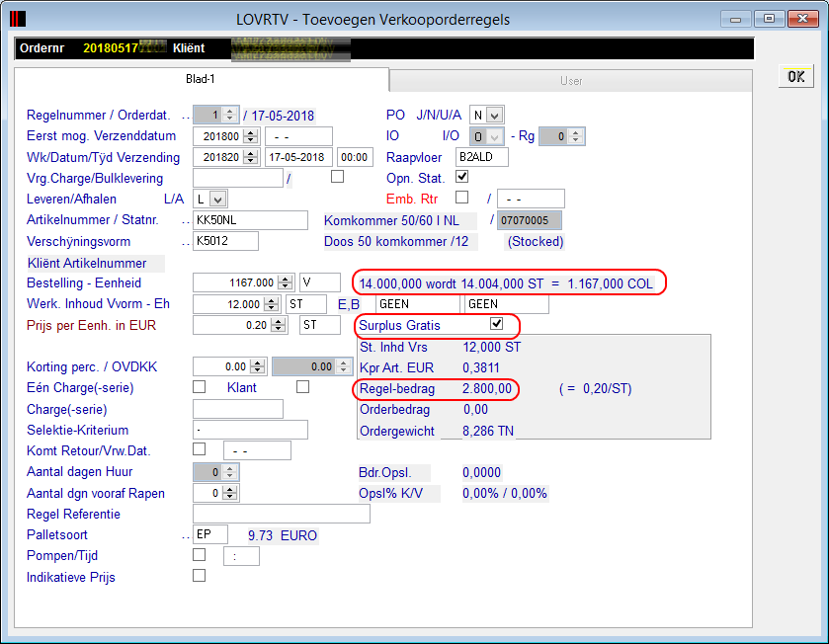Click the Regel Referentie text field
The width and height of the screenshot is (829, 644).
click(x=282, y=514)
